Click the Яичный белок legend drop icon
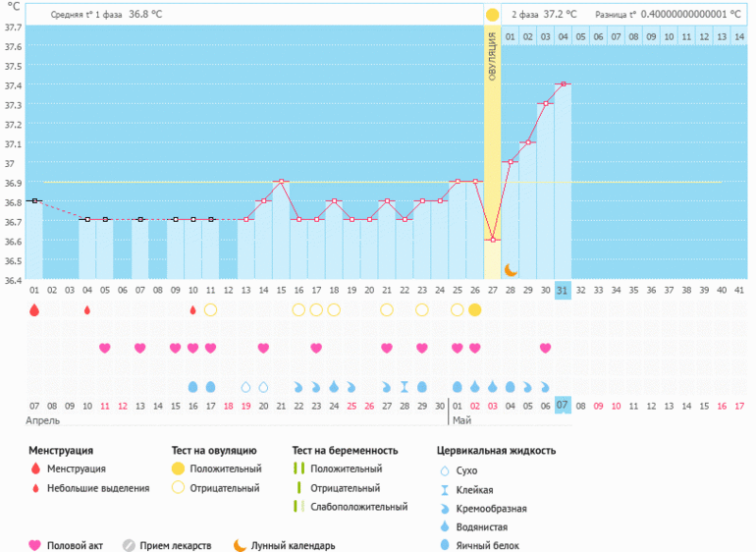Viewport: 756px width, 552px height. (445, 545)
